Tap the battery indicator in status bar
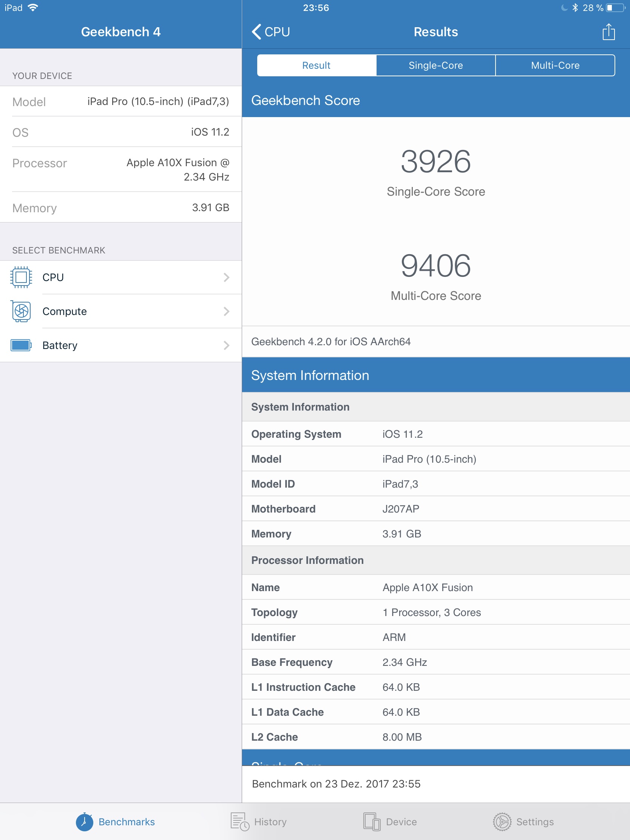 tap(616, 8)
